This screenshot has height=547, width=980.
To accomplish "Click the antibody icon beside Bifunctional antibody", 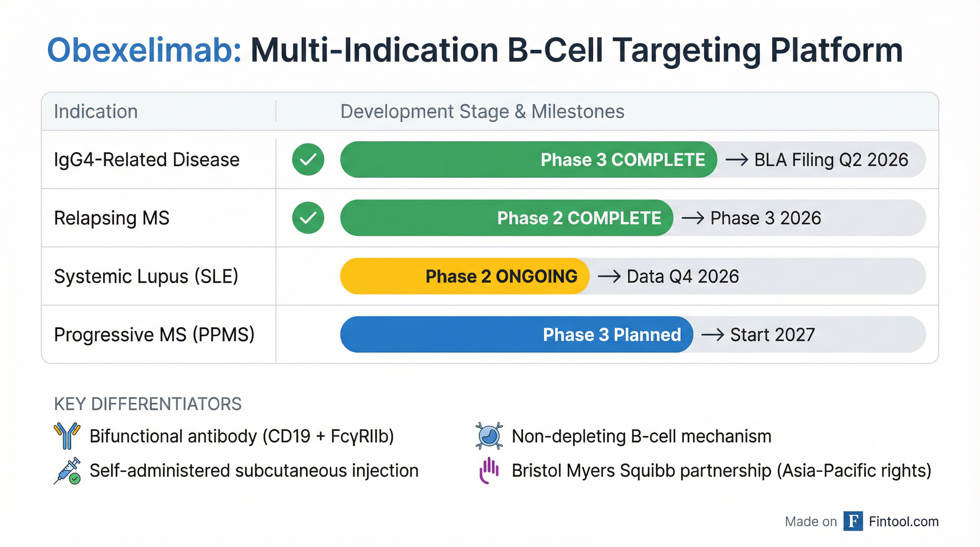I will pyautogui.click(x=67, y=436).
